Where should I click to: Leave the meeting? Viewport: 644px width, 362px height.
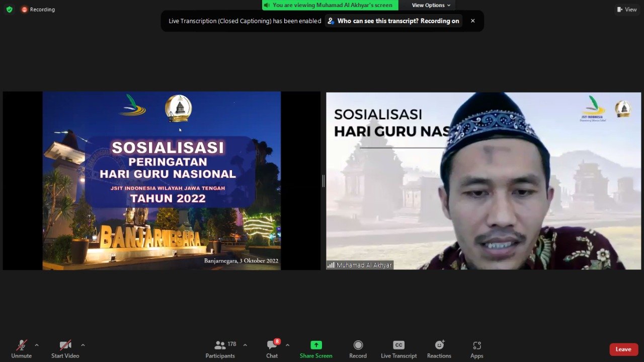(623, 349)
